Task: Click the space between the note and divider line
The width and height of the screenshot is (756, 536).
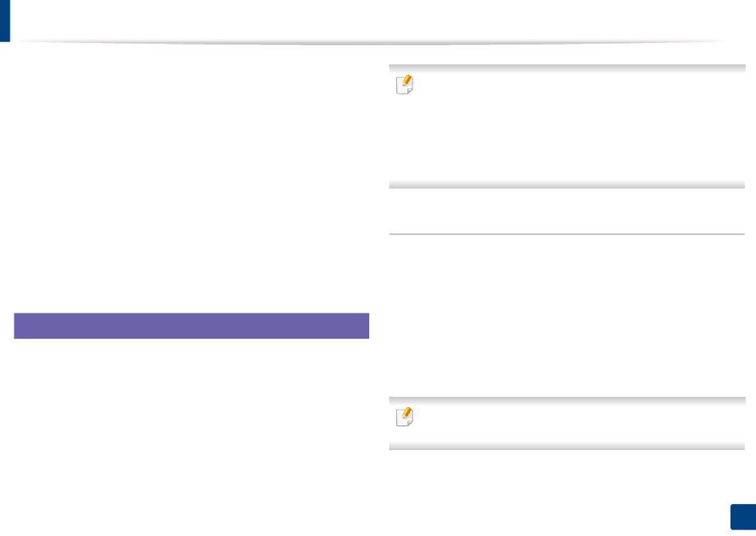Action: [567, 211]
